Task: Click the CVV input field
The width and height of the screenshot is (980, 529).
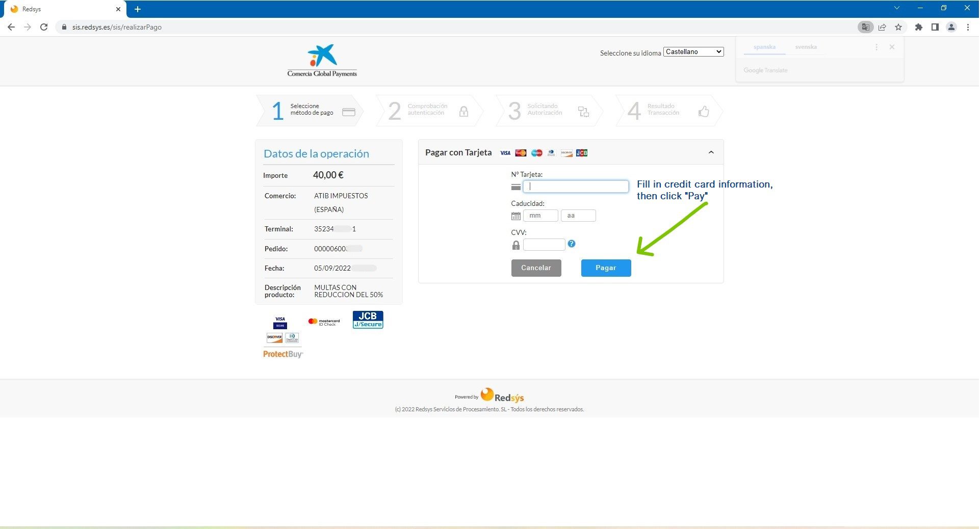Action: (x=544, y=245)
